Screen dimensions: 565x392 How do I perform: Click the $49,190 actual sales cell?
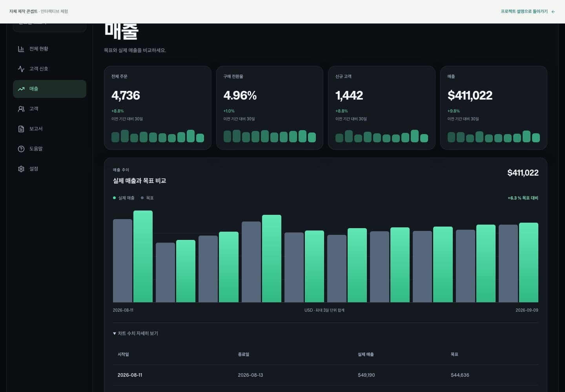tap(366, 375)
